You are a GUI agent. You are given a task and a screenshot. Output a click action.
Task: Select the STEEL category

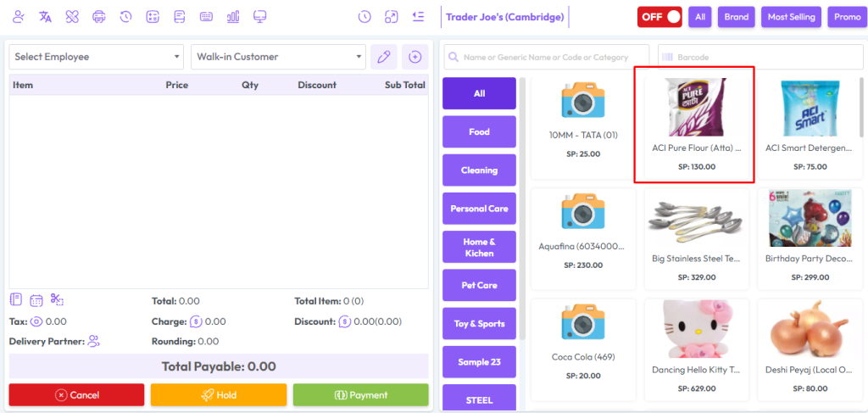click(x=480, y=398)
